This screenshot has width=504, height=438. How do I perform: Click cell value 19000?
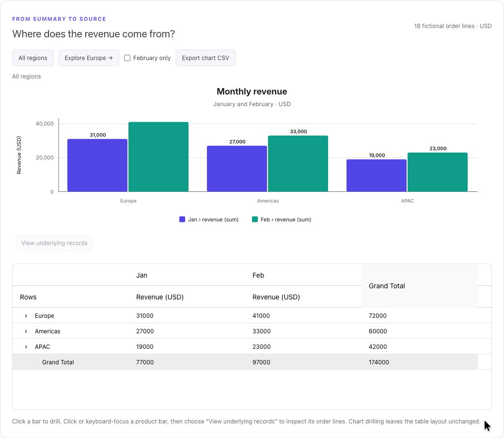pyautogui.click(x=144, y=347)
